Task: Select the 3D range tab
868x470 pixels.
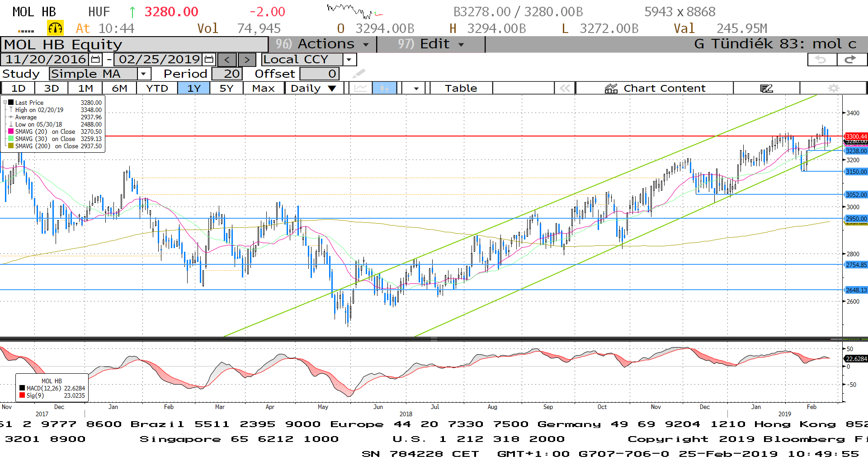Action: tap(52, 88)
